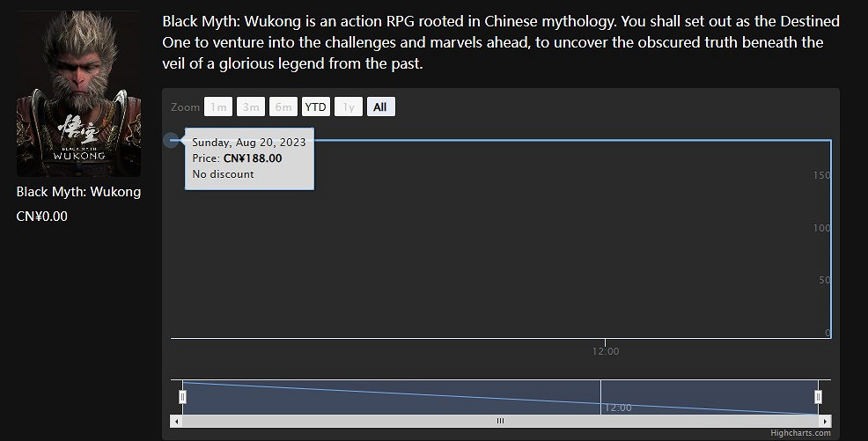Click the price tooltip showing CN¥188.00
Image resolution: width=868 pixels, height=441 pixels.
[x=249, y=158]
